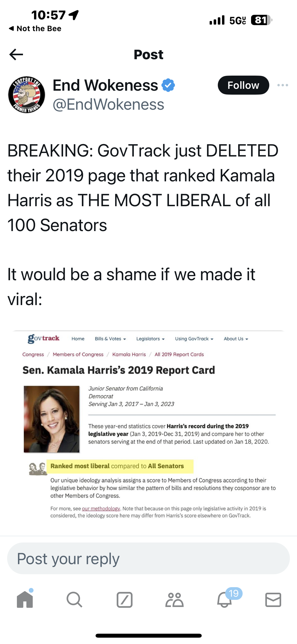Open Kamala Harris portrait photo in image

coord(52,419)
